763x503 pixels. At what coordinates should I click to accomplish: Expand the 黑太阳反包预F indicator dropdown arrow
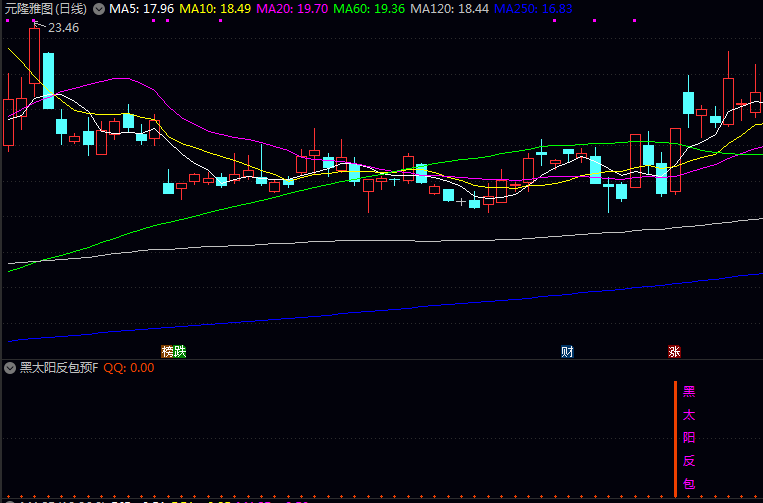pyautogui.click(x=10, y=367)
